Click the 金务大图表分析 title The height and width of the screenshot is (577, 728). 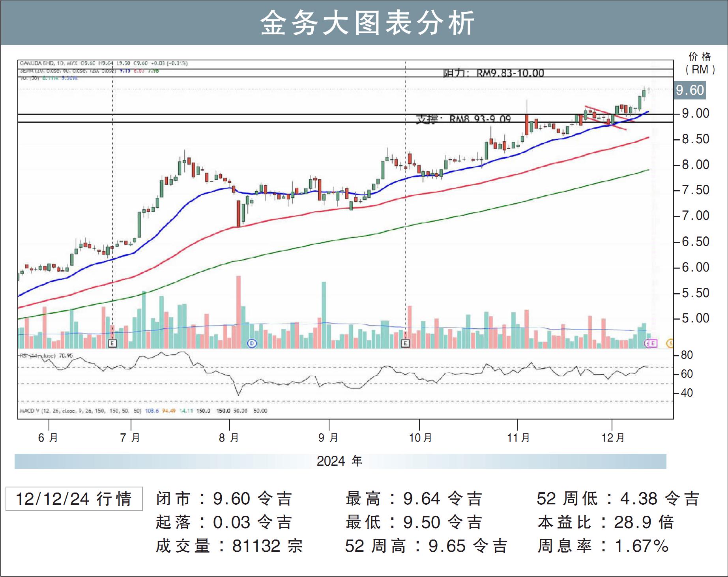[x=368, y=23]
